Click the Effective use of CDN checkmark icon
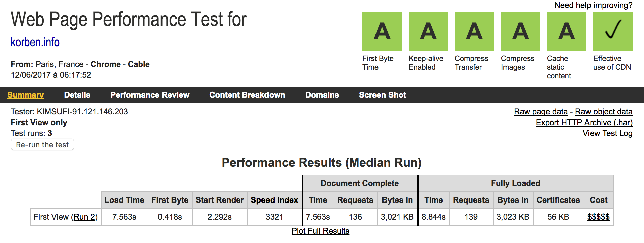The image size is (644, 243). pyautogui.click(x=613, y=31)
